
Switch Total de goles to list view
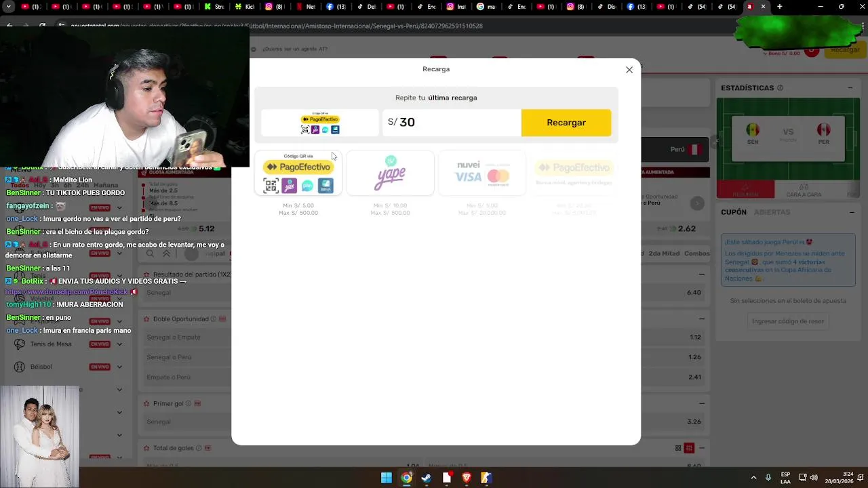[689, 448]
